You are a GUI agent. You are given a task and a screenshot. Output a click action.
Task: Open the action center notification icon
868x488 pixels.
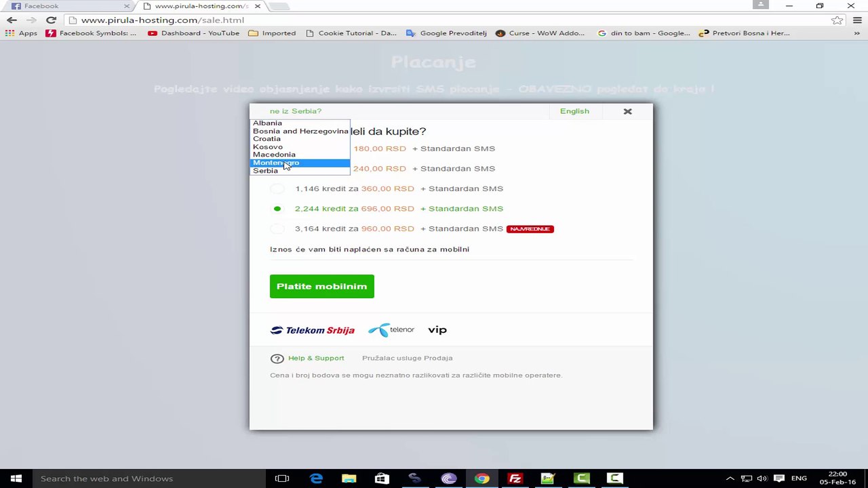778,479
